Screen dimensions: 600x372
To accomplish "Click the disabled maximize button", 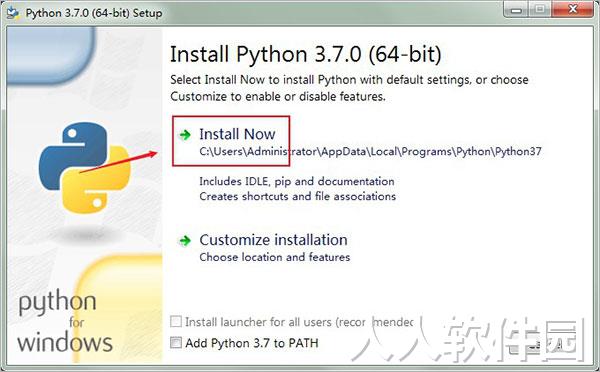I will click(540, 10).
